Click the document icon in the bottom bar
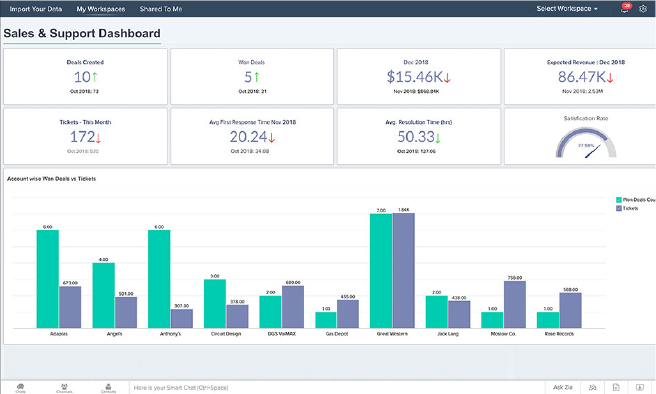The image size is (656, 394). 616,387
